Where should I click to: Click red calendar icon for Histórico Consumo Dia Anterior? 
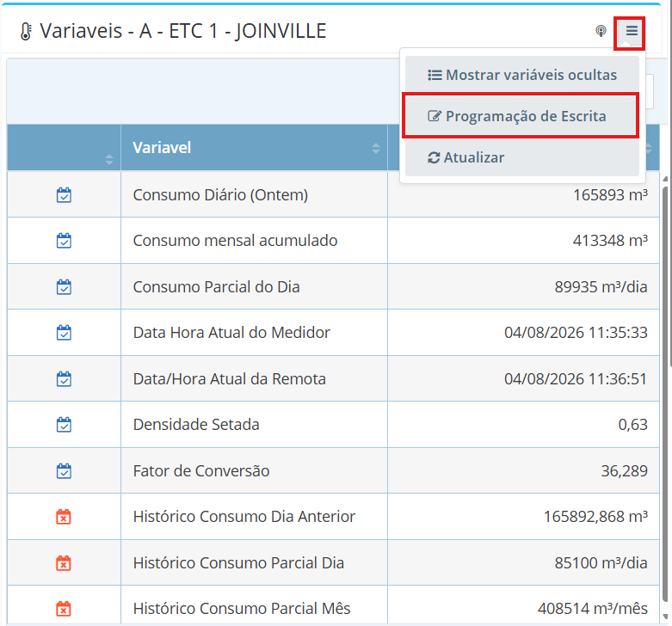(x=64, y=517)
